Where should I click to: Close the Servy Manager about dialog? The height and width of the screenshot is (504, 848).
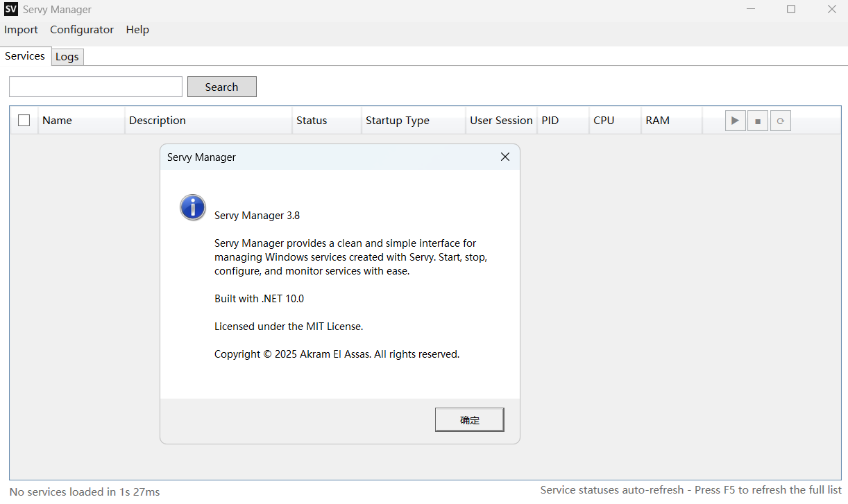tap(505, 157)
